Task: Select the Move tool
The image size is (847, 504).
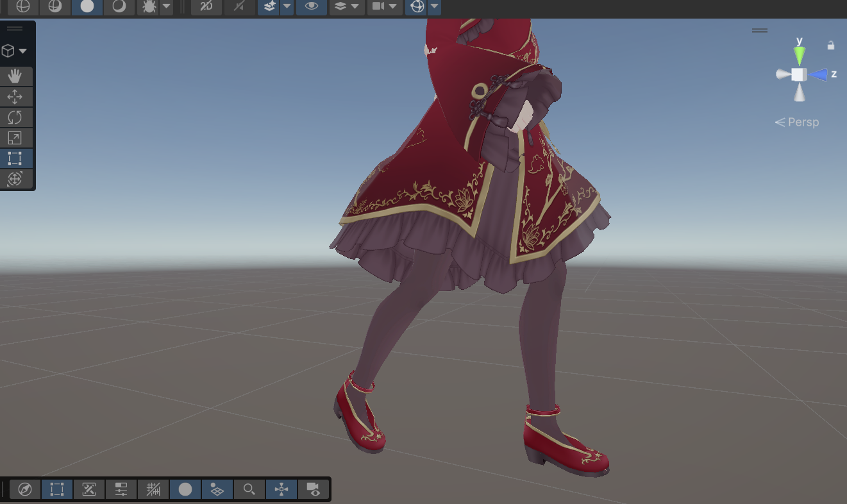Action: (x=15, y=97)
